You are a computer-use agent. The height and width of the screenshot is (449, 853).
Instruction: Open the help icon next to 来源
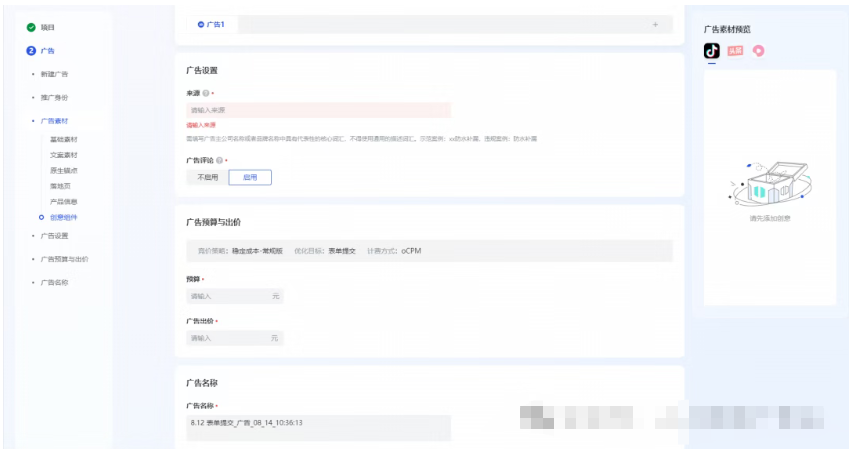pos(206,93)
